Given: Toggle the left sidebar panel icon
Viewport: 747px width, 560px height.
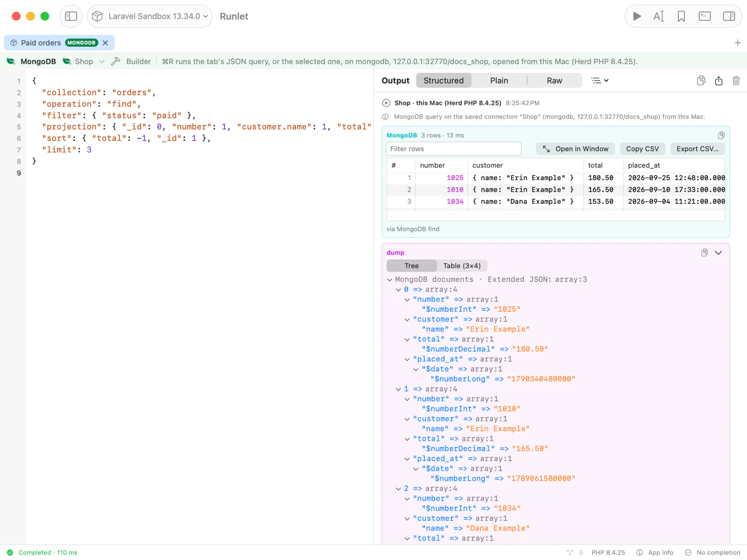Looking at the screenshot, I should tap(71, 16).
